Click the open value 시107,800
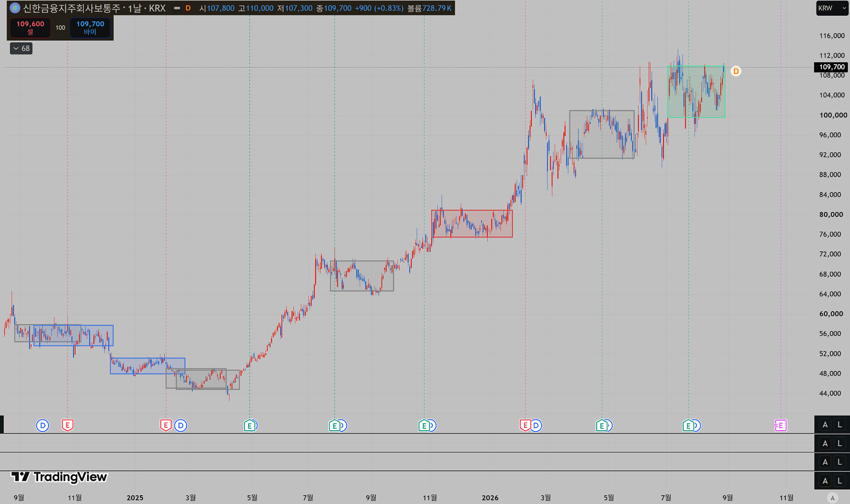The width and height of the screenshot is (850, 504). (x=217, y=8)
